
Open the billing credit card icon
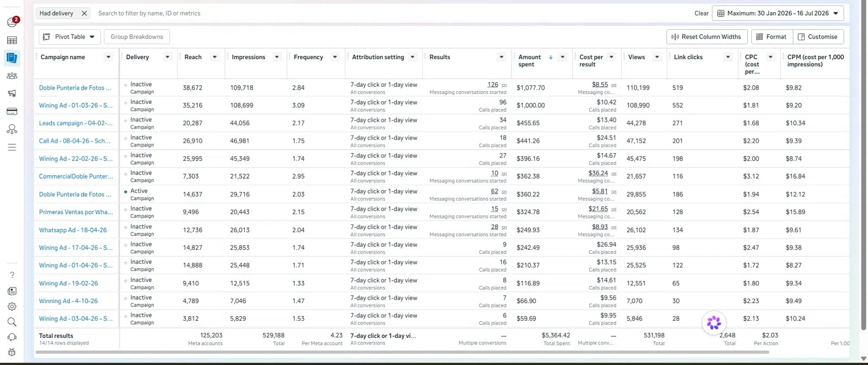[12, 111]
